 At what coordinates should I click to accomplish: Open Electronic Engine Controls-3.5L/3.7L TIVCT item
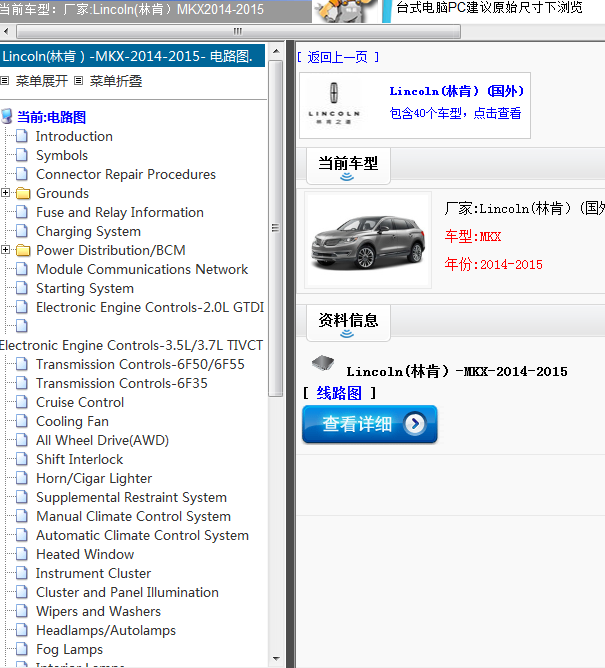pyautogui.click(x=132, y=345)
